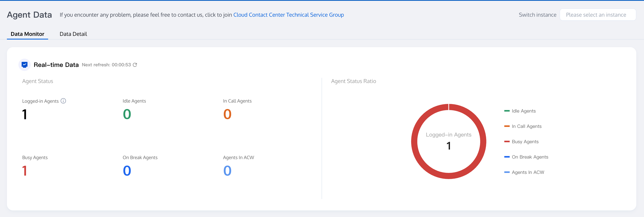
Task: Open Cloud Contact Center Technical Service Group link
Action: [288, 15]
